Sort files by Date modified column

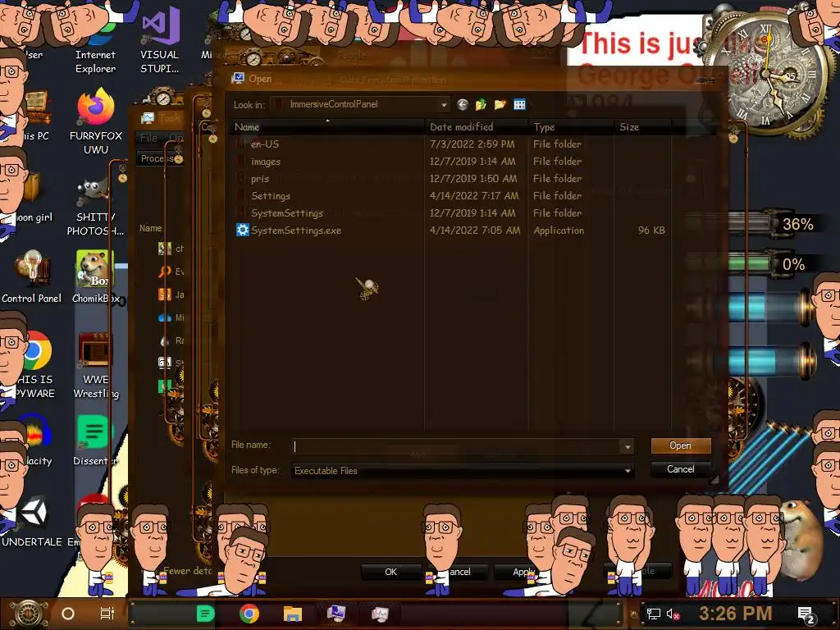(477, 127)
